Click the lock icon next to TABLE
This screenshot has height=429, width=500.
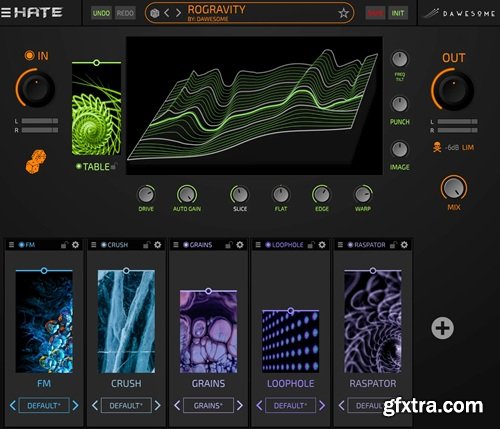[x=114, y=166]
